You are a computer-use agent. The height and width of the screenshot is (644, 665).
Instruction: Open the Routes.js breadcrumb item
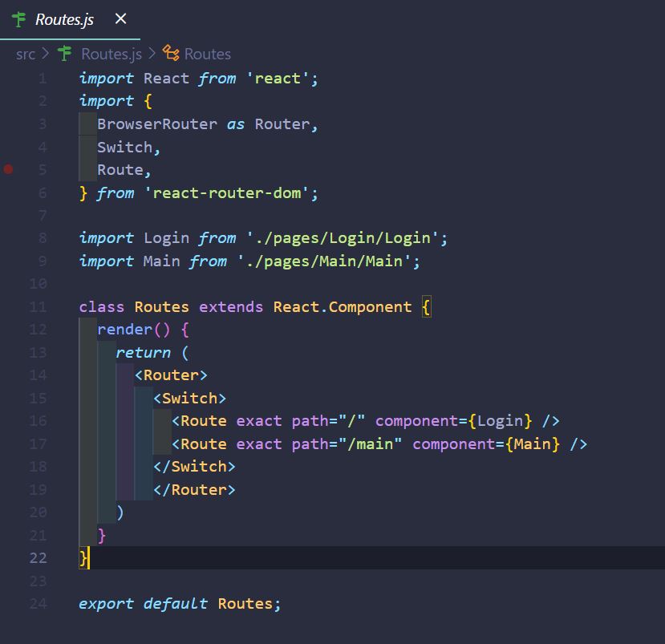pyautogui.click(x=112, y=55)
